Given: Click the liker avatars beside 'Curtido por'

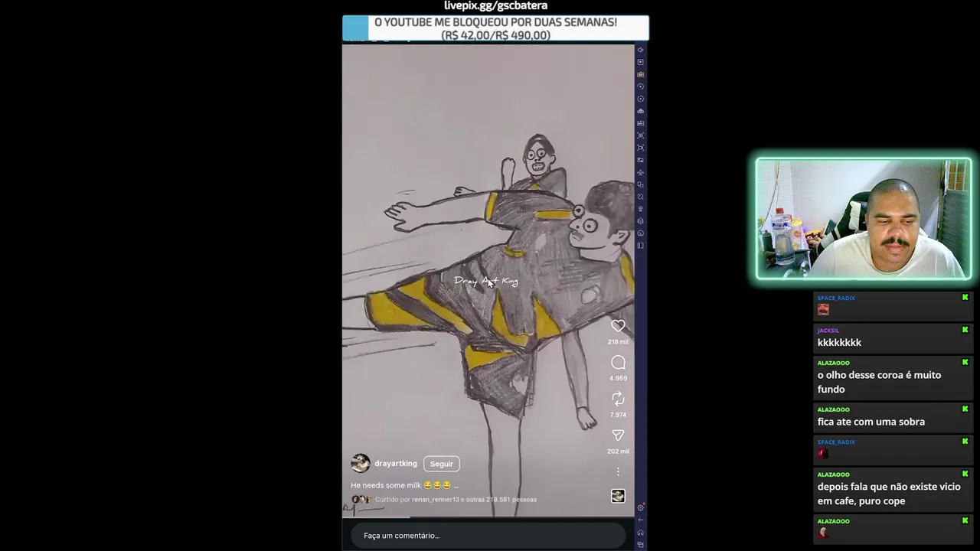Looking at the screenshot, I should [361, 499].
